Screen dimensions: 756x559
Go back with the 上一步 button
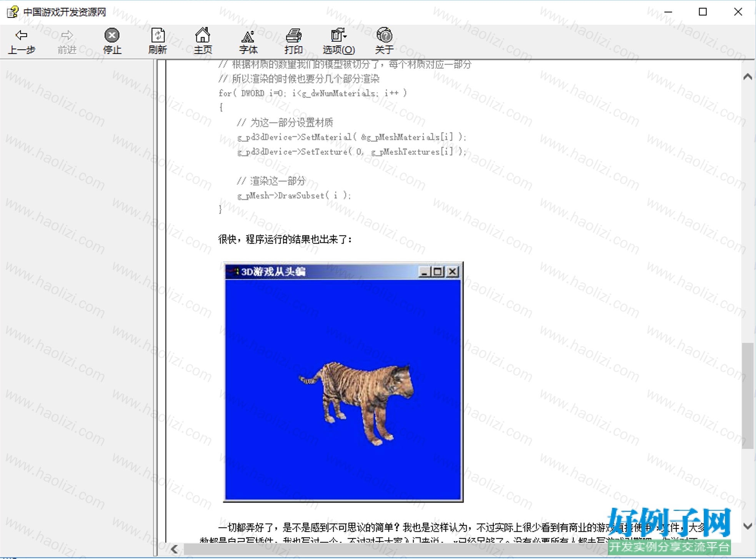tap(22, 42)
